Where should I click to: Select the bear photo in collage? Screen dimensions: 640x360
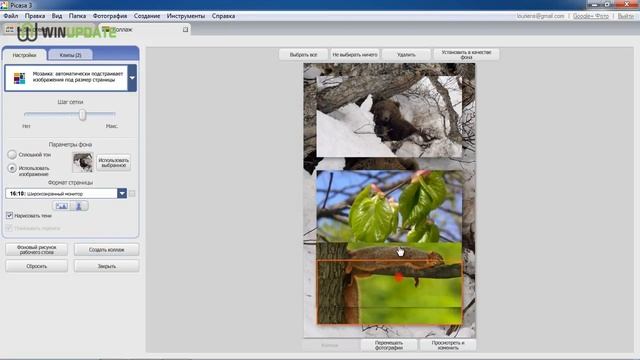pyautogui.click(x=389, y=116)
